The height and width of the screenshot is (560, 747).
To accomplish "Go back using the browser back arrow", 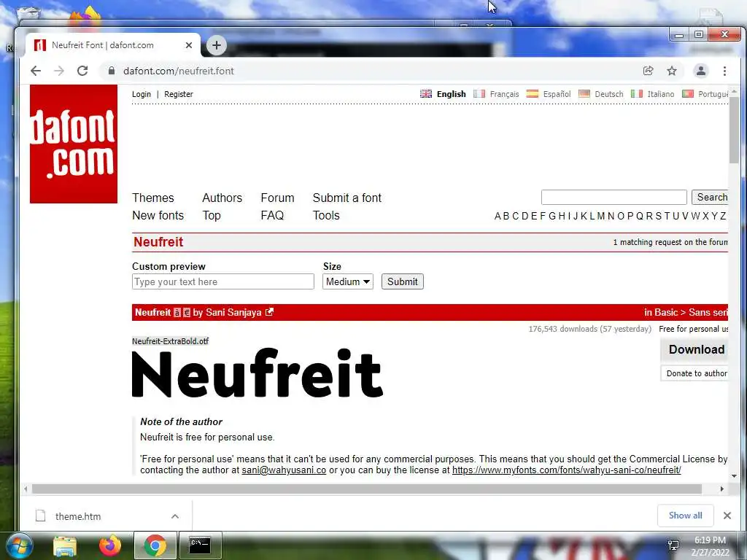I will pyautogui.click(x=36, y=71).
